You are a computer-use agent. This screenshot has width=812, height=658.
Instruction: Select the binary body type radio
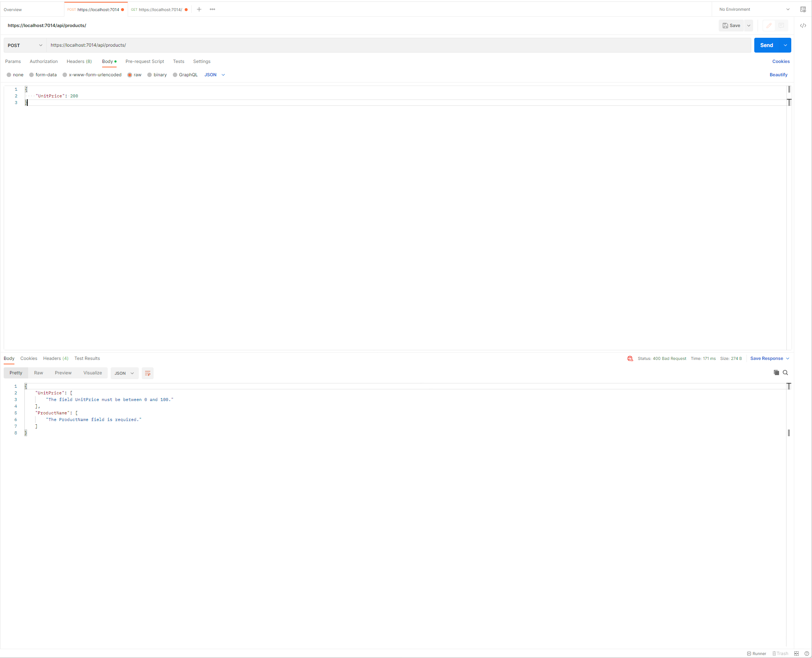pyautogui.click(x=150, y=75)
